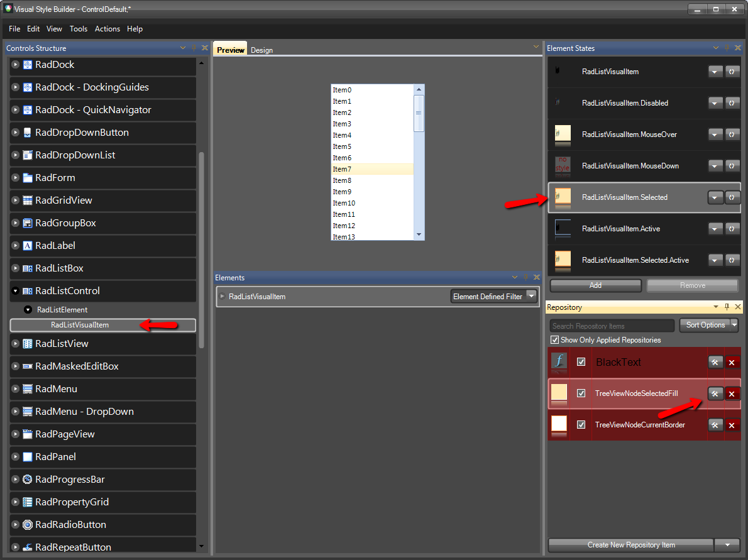748x560 pixels.
Task: Expand the RadMenu - DropDown node
Action: click(x=16, y=412)
